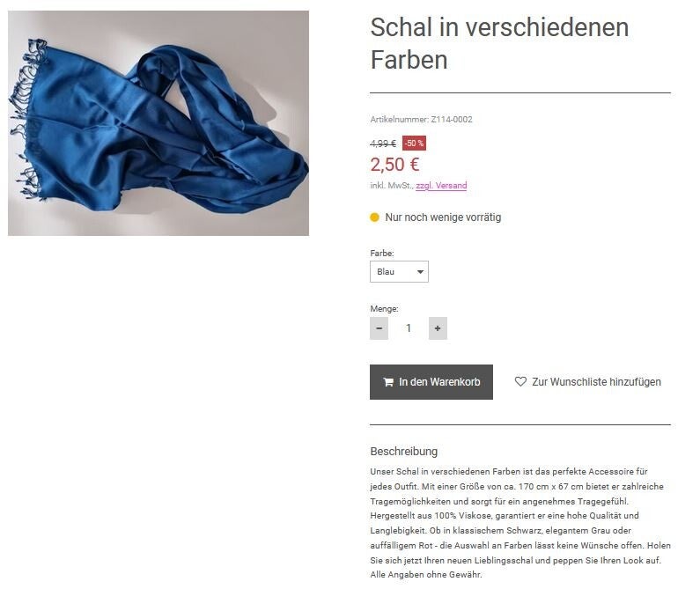Click the dropdown arrow next to Blau
This screenshot has width=700, height=589.
420,272
